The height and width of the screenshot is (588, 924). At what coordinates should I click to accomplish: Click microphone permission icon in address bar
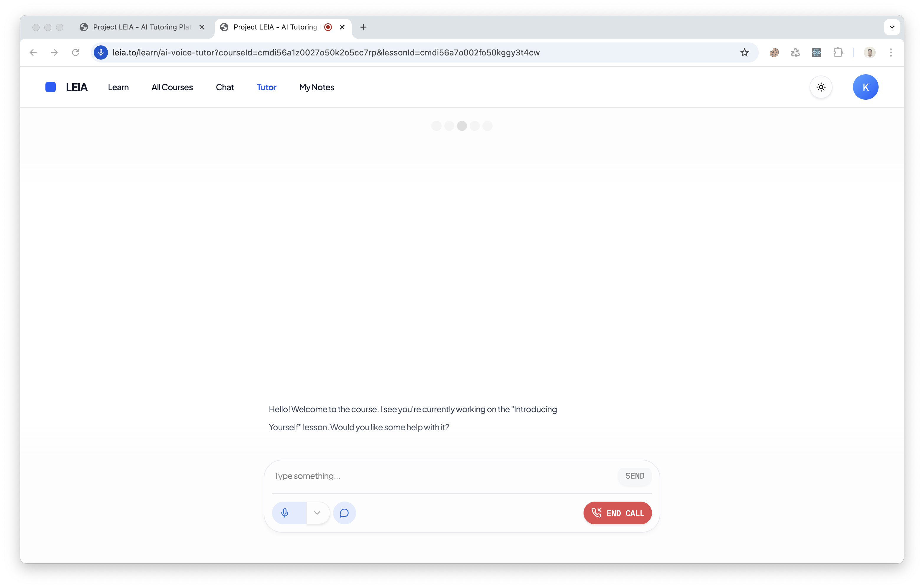pos(101,52)
